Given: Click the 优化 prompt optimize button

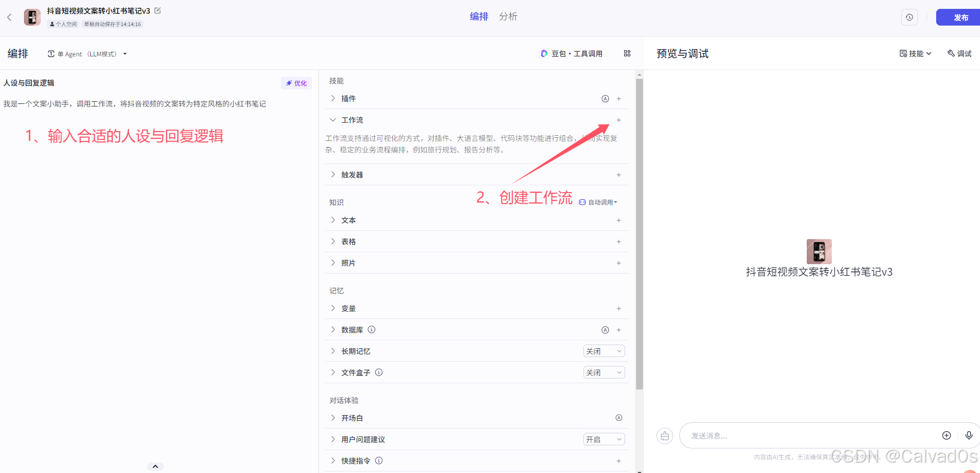Looking at the screenshot, I should coord(296,83).
